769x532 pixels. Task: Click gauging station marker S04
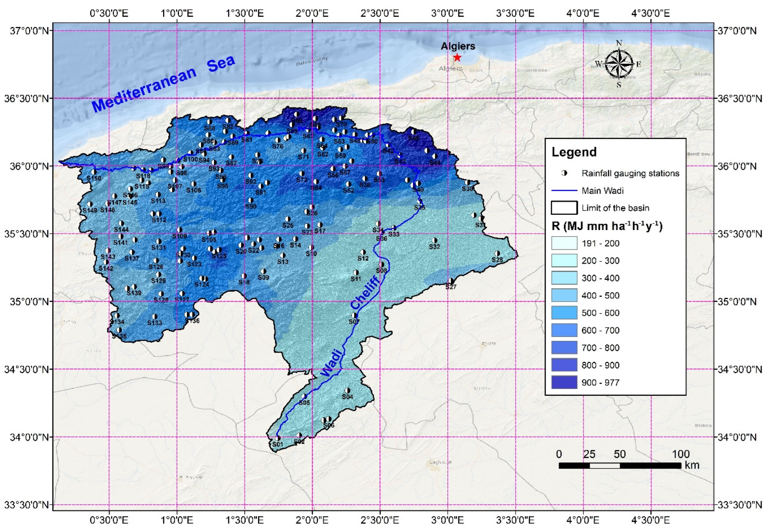click(347, 390)
